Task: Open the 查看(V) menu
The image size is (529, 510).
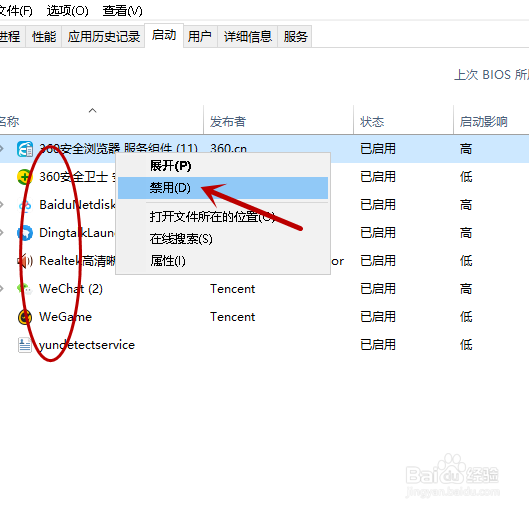Action: [x=122, y=11]
